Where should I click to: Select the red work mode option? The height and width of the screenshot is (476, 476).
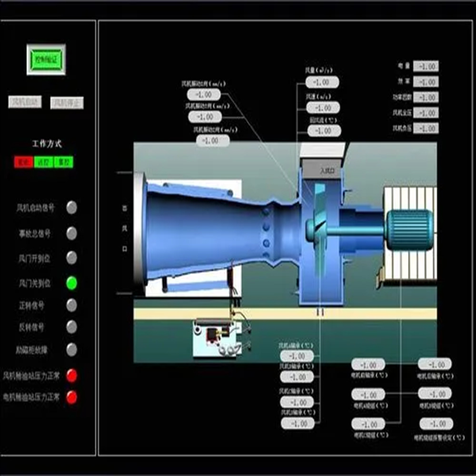23,162
